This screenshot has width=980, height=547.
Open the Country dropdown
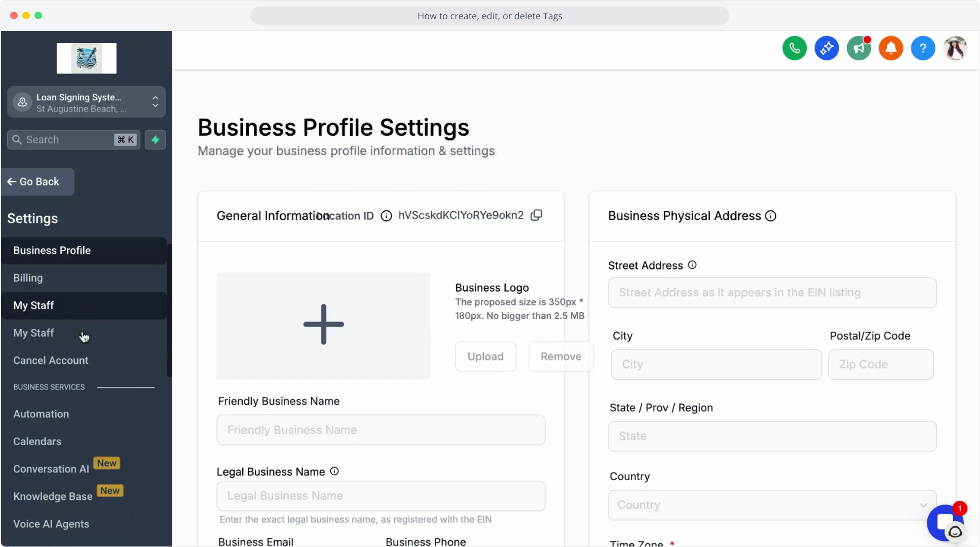click(772, 505)
